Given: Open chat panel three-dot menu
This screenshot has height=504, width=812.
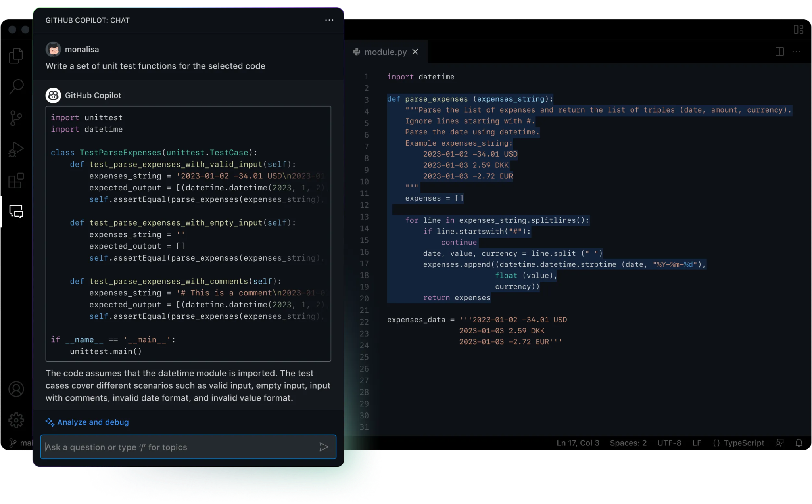Looking at the screenshot, I should (x=329, y=20).
